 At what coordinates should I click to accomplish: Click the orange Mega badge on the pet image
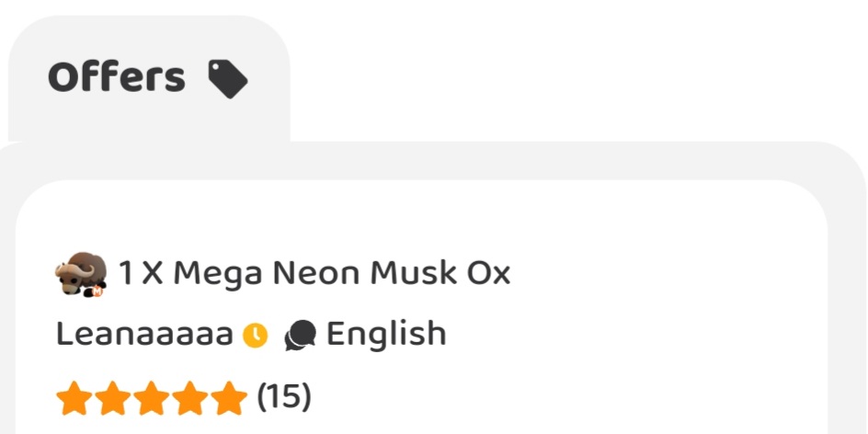(x=95, y=291)
